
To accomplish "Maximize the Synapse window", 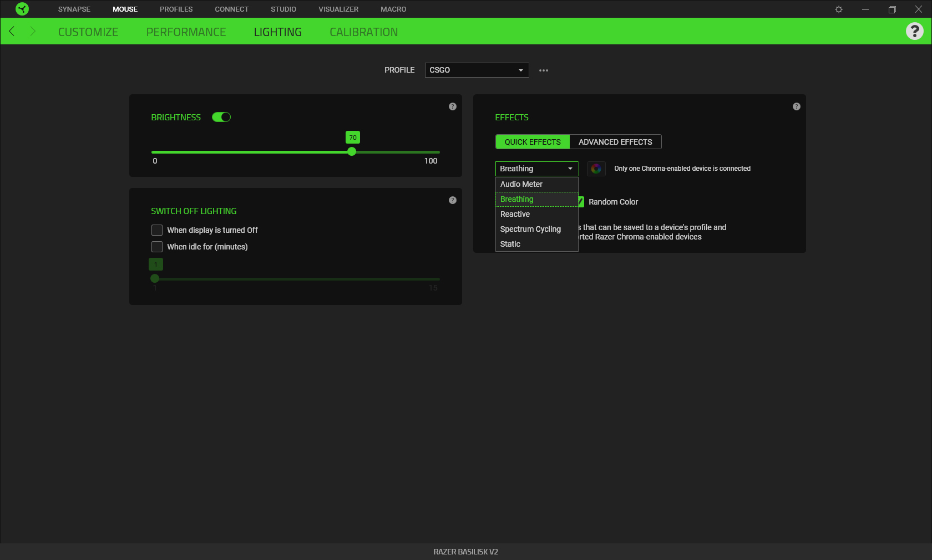I will 892,9.
